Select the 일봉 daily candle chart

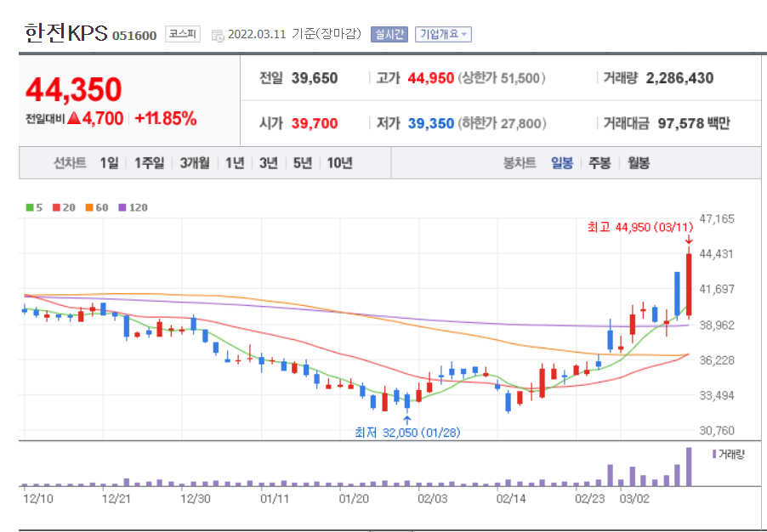click(x=562, y=163)
